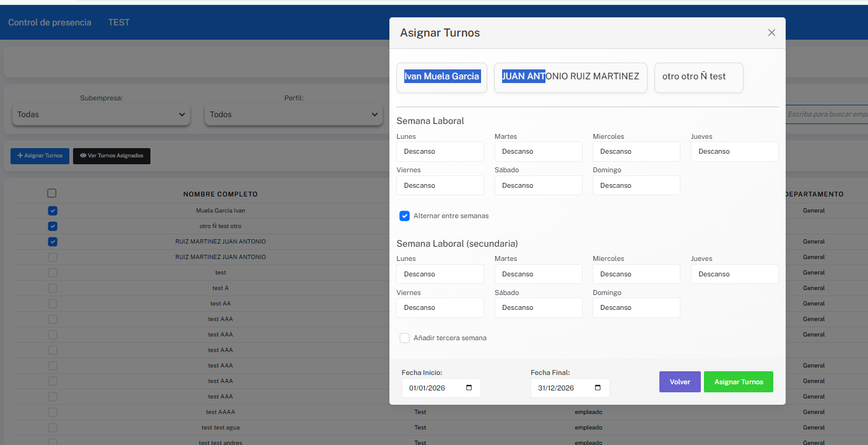Expand the Subempresa dropdown

[x=101, y=115]
